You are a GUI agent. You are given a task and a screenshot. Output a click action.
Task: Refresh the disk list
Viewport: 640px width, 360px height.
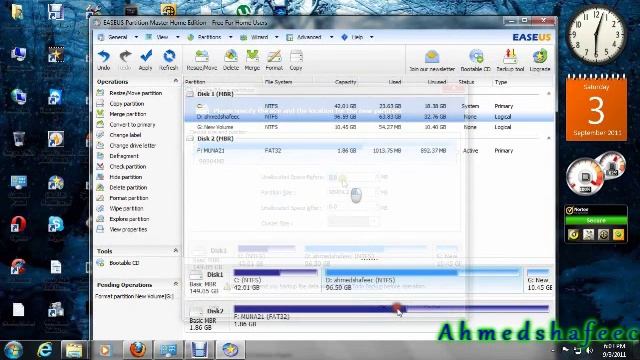point(168,60)
